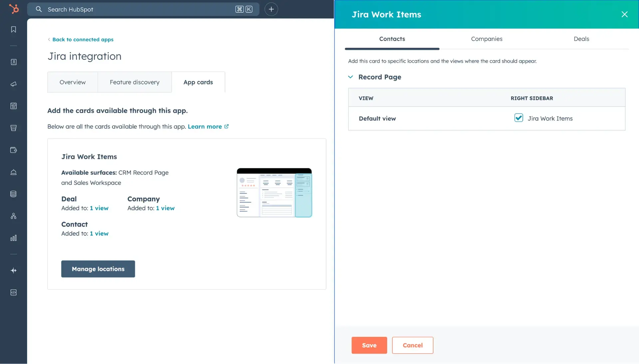
Task: Collapse the Record Page section
Action: click(350, 77)
